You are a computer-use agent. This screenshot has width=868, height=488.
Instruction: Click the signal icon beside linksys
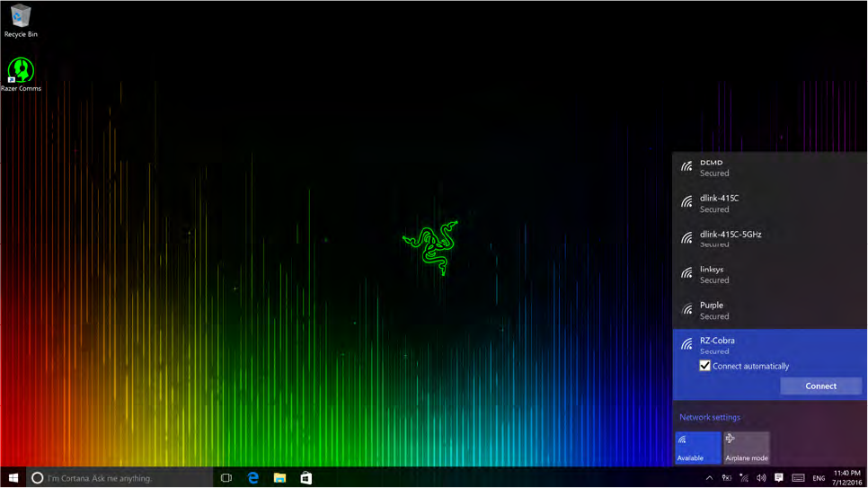click(686, 273)
